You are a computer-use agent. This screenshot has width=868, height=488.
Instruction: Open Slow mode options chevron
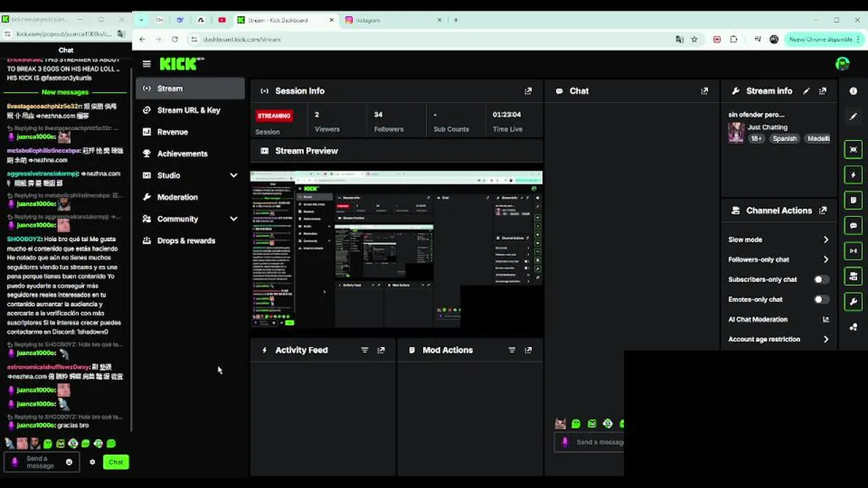tap(826, 240)
